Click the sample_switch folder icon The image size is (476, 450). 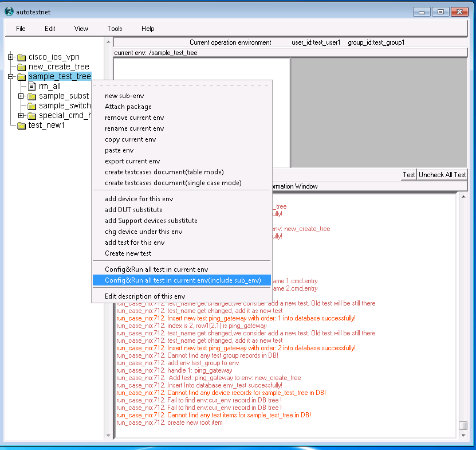32,106
